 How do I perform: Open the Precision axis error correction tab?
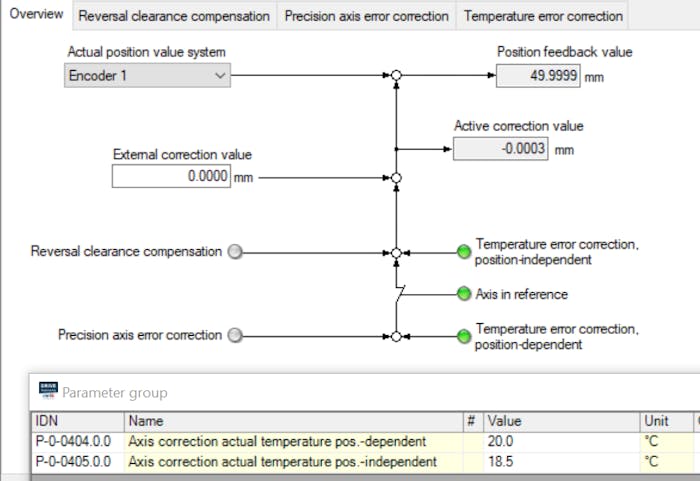click(x=367, y=16)
